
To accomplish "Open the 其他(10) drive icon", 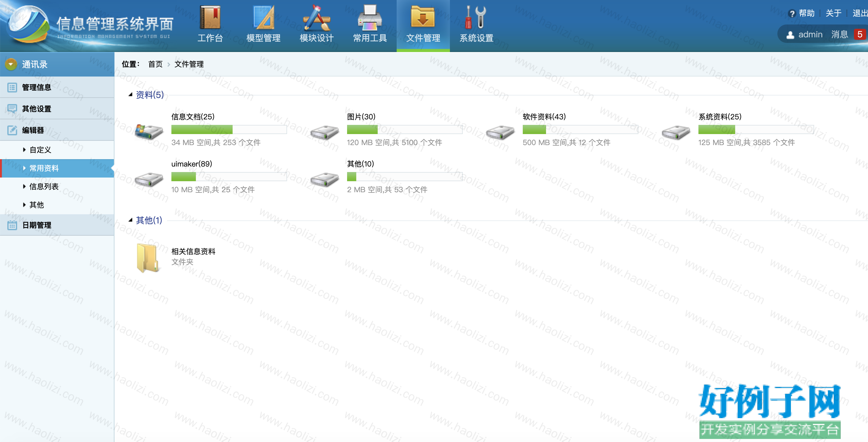I will [324, 179].
